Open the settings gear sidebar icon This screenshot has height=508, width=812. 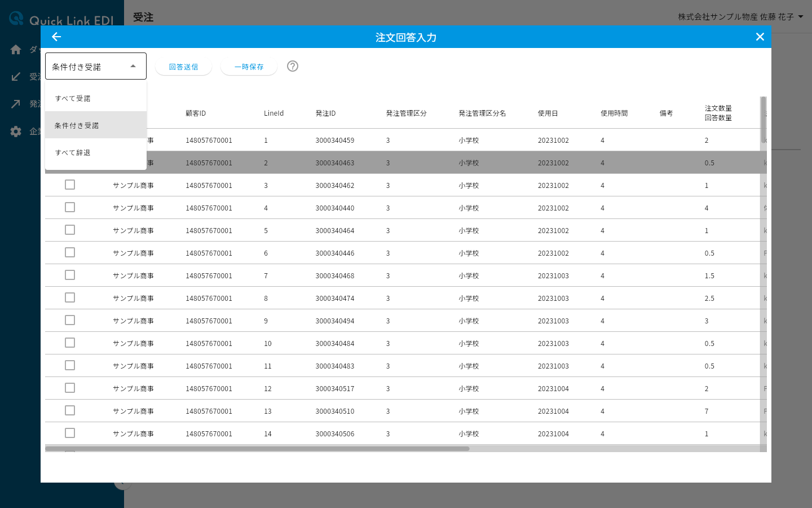16,131
